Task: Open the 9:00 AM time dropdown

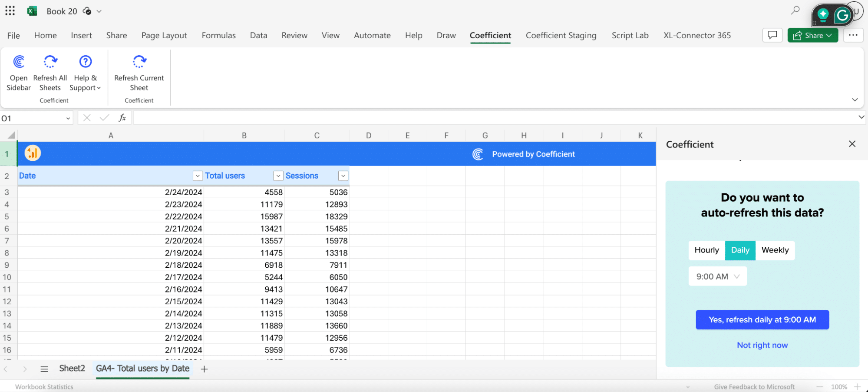Action: pos(717,276)
